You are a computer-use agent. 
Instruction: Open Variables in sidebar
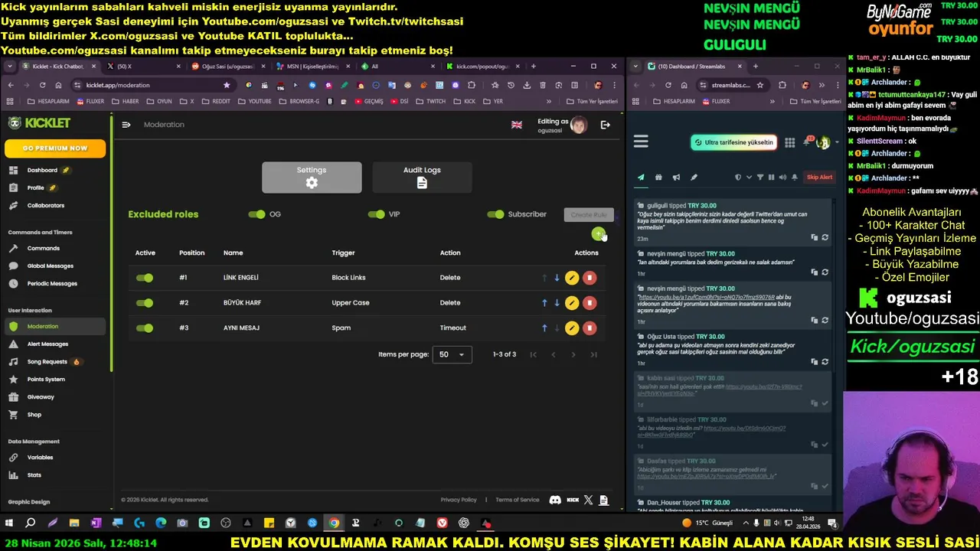click(x=40, y=457)
